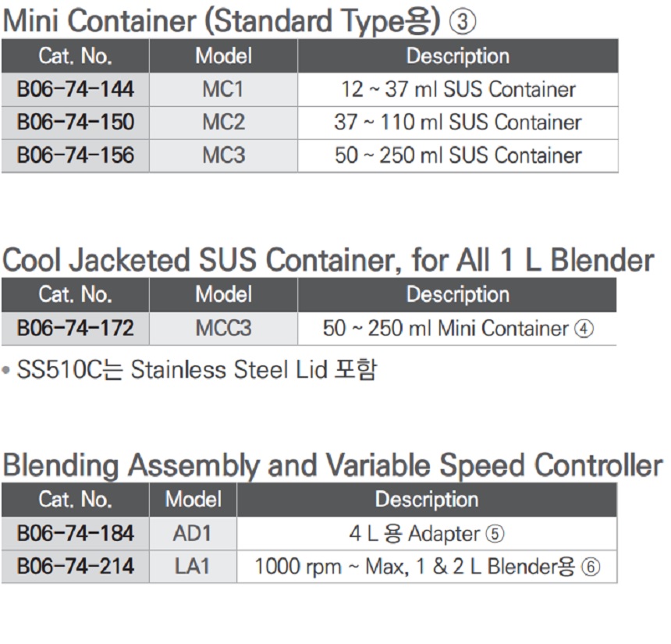Select the AD1 model cell

coord(193,535)
